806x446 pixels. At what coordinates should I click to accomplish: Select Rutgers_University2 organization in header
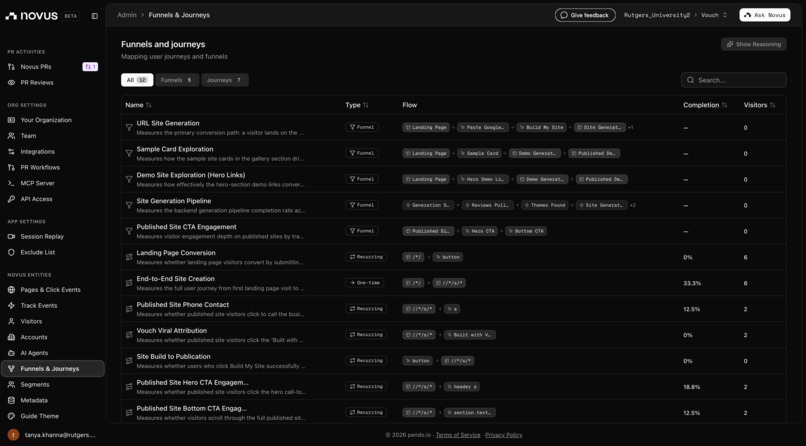pyautogui.click(x=656, y=15)
